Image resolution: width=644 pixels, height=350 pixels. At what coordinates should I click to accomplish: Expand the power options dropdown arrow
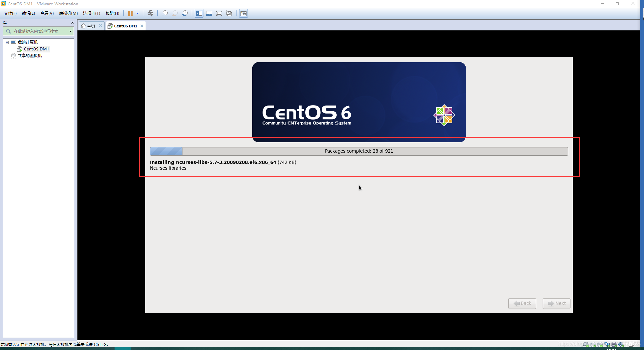[x=137, y=13]
